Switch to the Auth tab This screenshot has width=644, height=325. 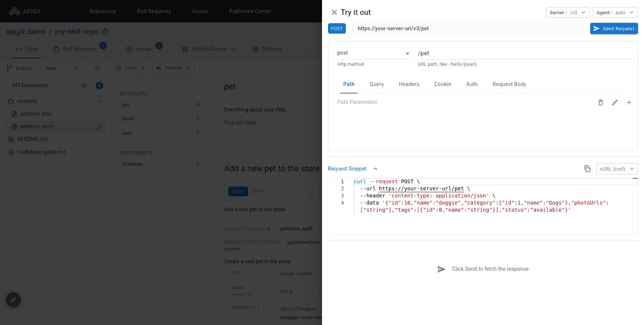click(x=472, y=84)
